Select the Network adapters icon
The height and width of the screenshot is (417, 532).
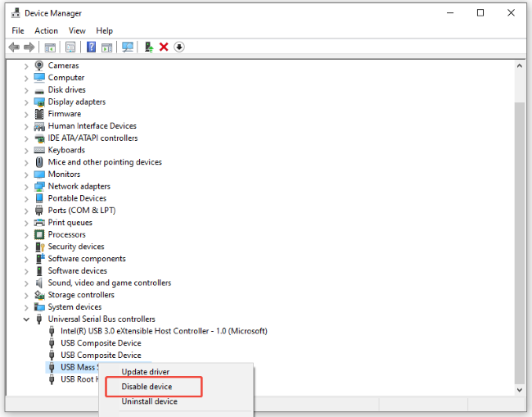coord(39,186)
